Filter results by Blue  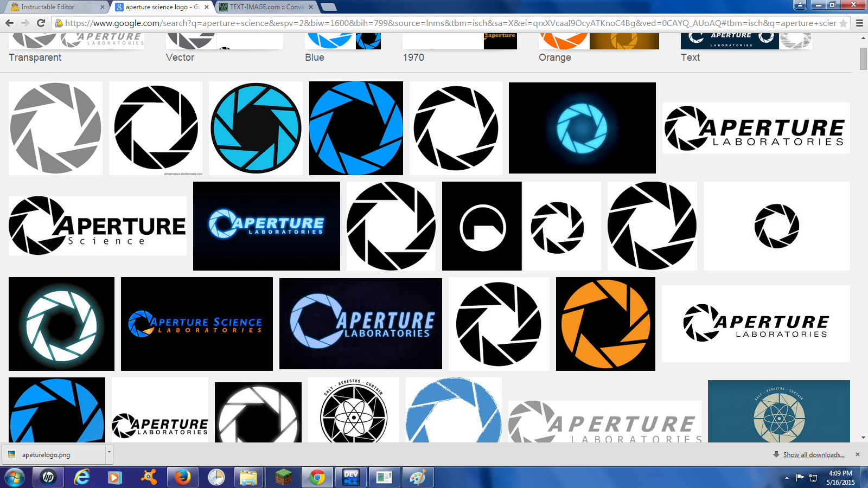(x=315, y=57)
